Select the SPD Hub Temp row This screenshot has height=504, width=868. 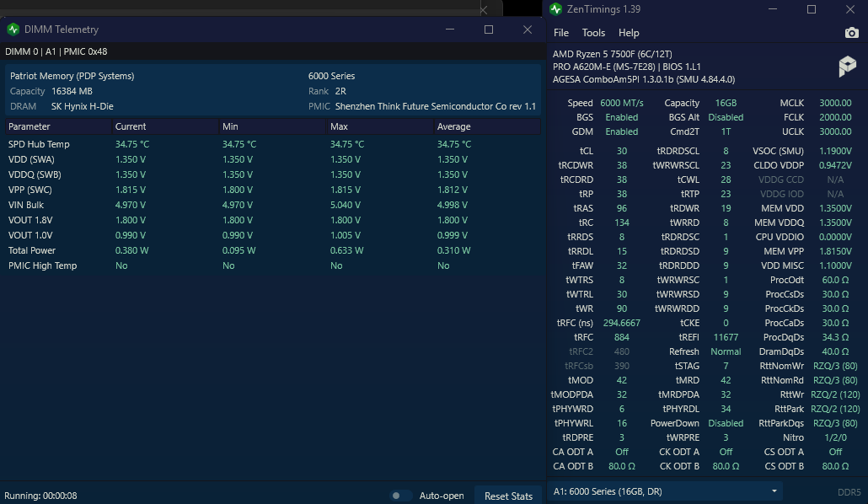pyautogui.click(x=273, y=144)
